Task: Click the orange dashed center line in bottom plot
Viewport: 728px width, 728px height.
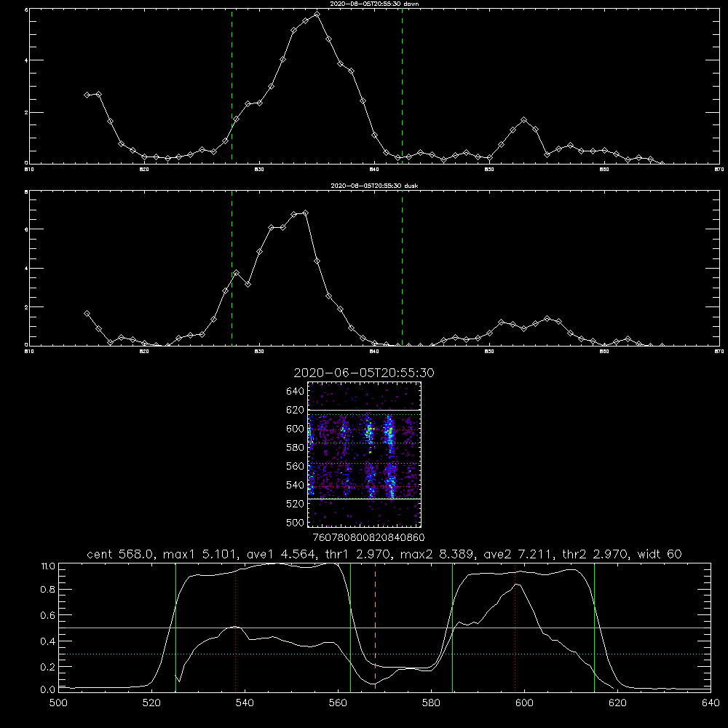Action: (x=375, y=628)
